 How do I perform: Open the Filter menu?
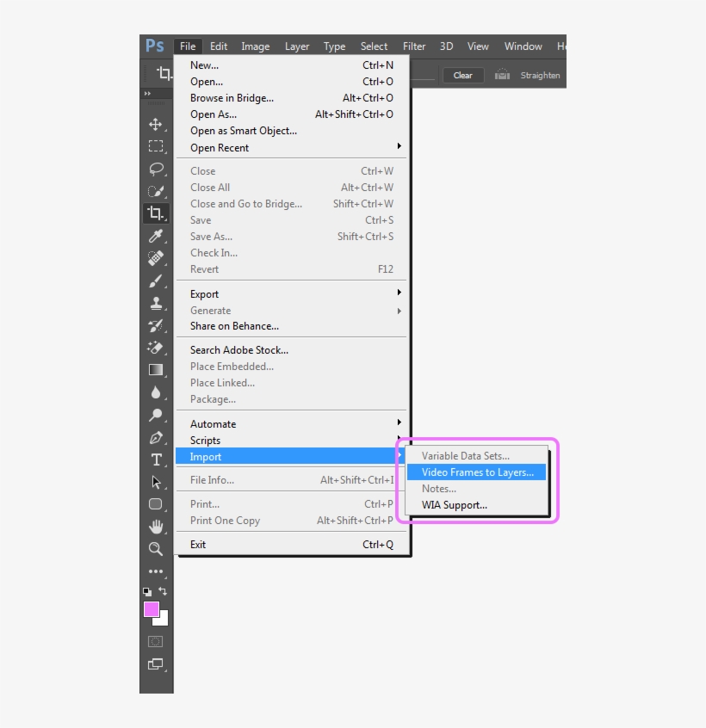413,46
